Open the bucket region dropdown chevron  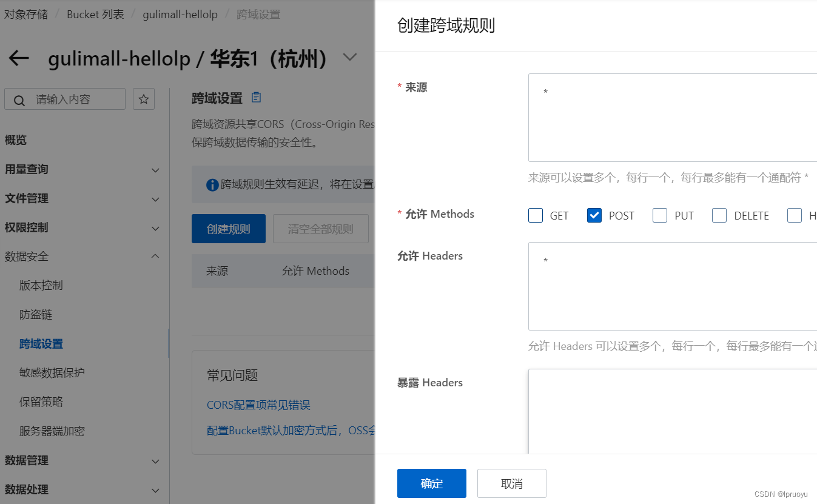350,57
